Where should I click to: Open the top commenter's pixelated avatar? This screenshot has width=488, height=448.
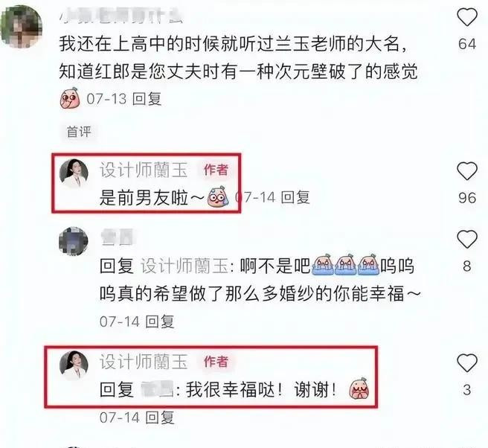(22, 27)
